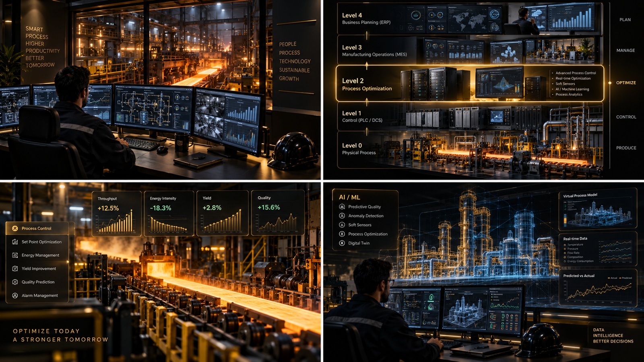Screen dimensions: 644x362
Task: Select the highlighted "Level 2" Process Optimization heading
Action: 353,81
